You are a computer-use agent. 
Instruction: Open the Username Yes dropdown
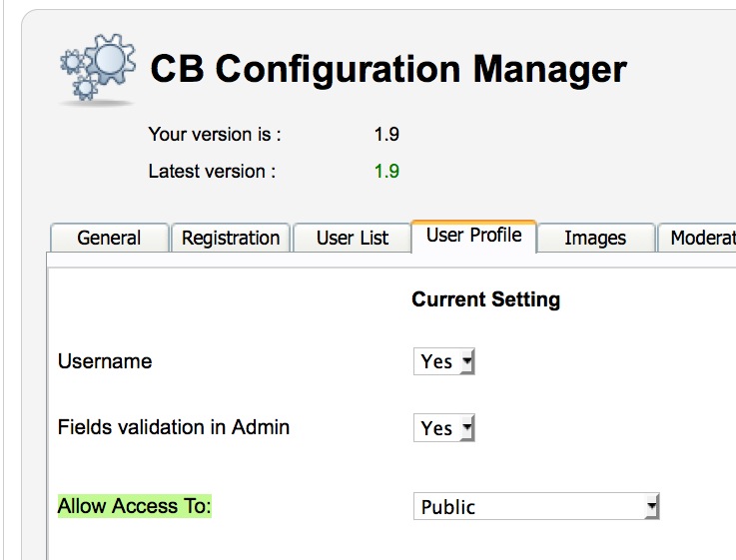[444, 361]
